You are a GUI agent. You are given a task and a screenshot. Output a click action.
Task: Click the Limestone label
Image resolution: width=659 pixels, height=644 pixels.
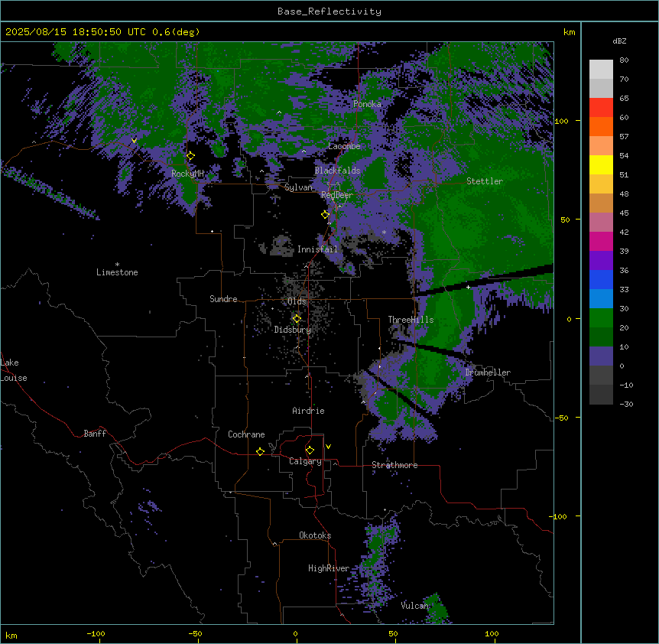[x=117, y=272]
